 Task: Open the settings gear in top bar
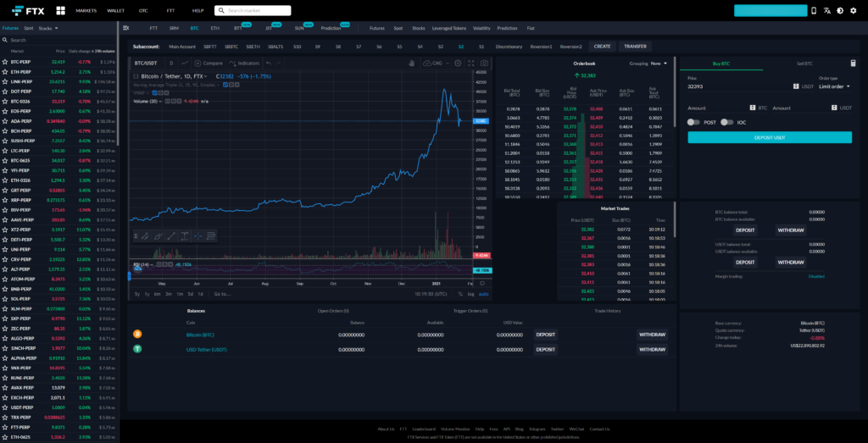[853, 10]
